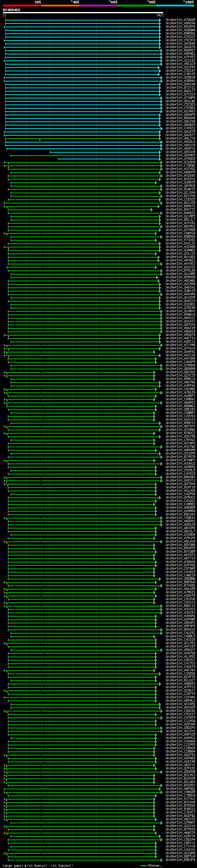Select hit UniRef100_A3YX91
The image size is (197, 868).
[180, 223]
